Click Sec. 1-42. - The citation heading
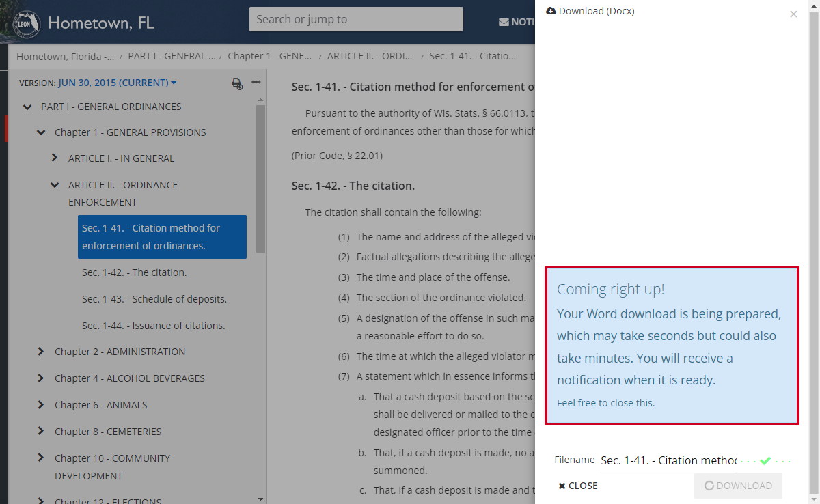The image size is (820, 504). click(353, 186)
